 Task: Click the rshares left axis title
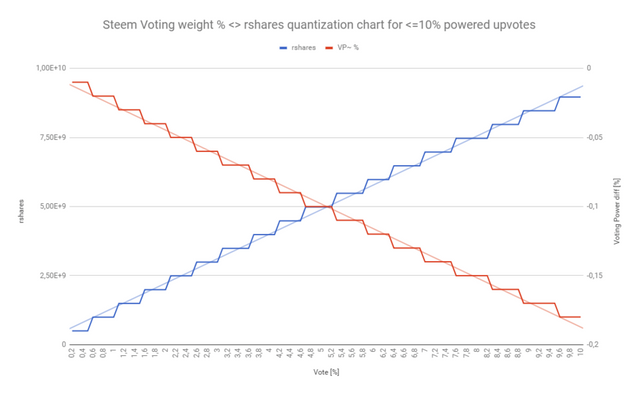[x=21, y=211]
